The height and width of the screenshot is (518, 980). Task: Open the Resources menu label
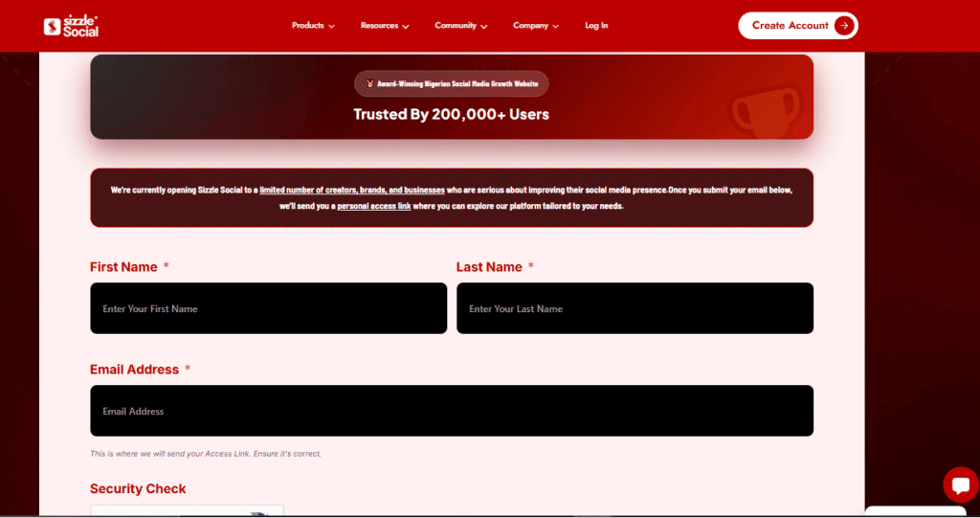379,26
